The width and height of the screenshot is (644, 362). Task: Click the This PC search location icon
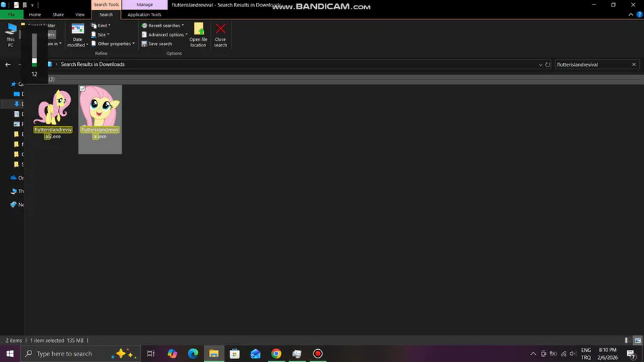pyautogui.click(x=10, y=35)
